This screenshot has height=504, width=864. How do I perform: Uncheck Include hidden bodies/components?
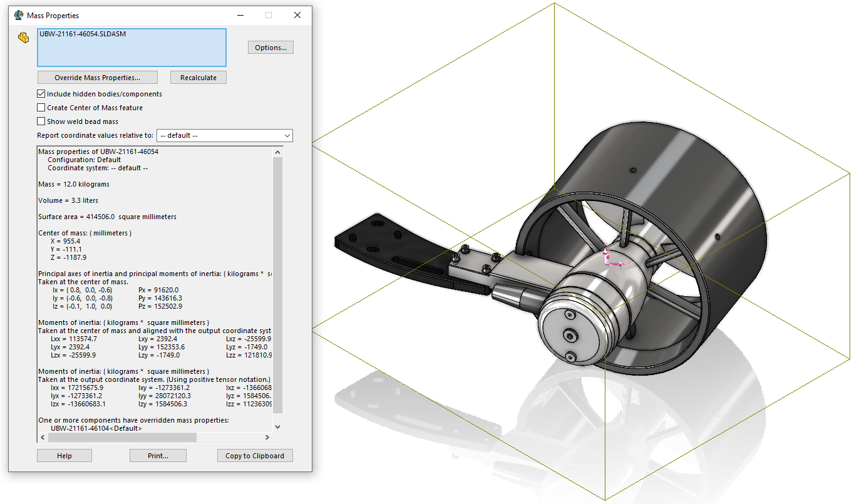click(x=41, y=94)
